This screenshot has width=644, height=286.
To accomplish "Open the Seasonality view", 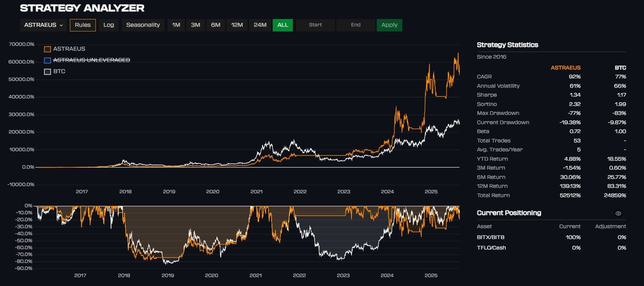I will 143,25.
